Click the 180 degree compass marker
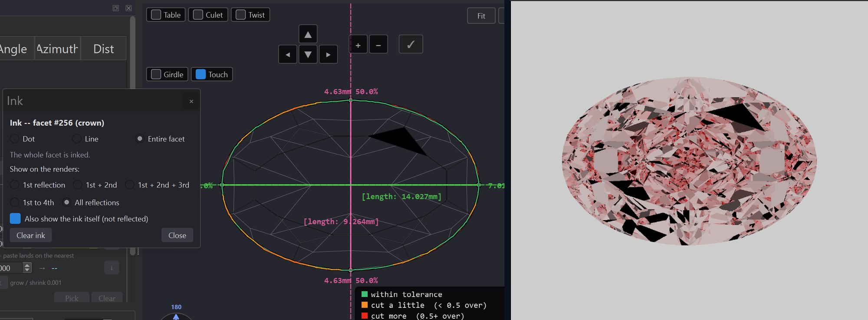Viewport: 868px width, 320px height. coord(176,307)
